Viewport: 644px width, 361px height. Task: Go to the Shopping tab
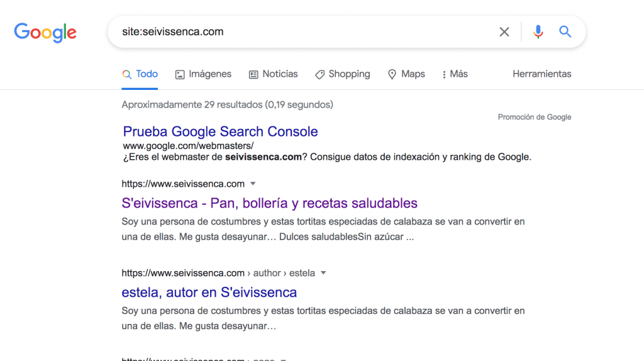click(343, 74)
